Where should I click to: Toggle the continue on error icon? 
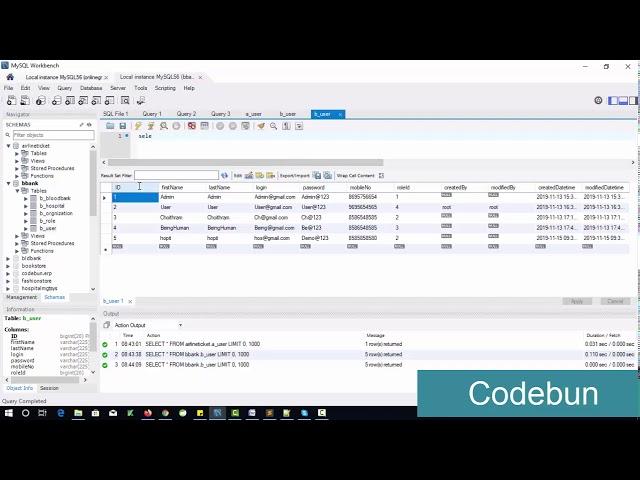(x=192, y=126)
